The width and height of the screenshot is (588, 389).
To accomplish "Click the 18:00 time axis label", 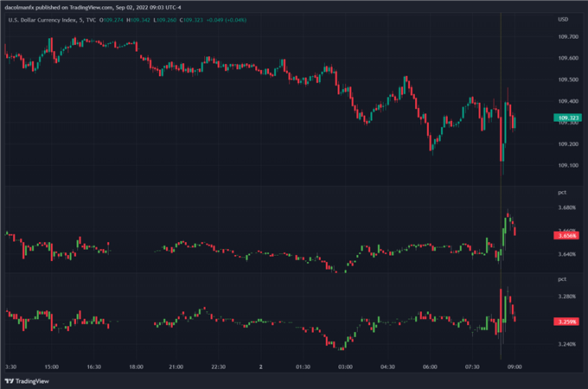I will 136,367.
